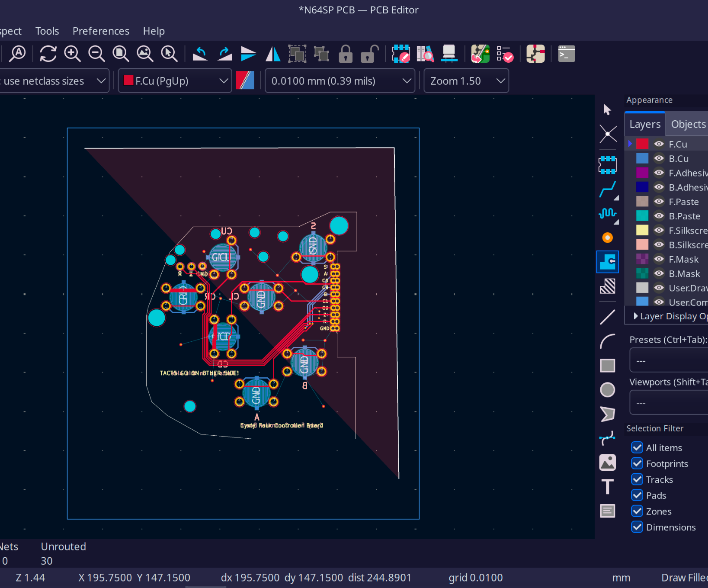
Task: Zoom in on the PCB canvas
Action: tap(72, 54)
